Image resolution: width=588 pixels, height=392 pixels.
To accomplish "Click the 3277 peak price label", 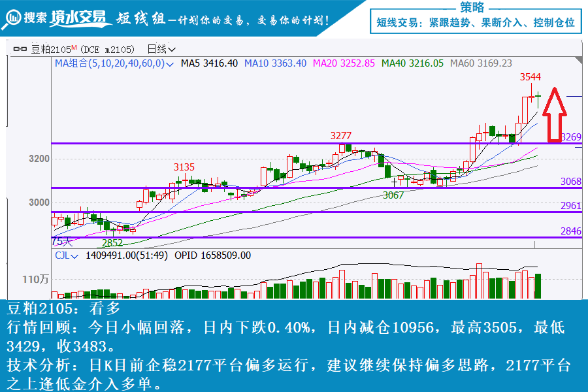I will pyautogui.click(x=340, y=135).
